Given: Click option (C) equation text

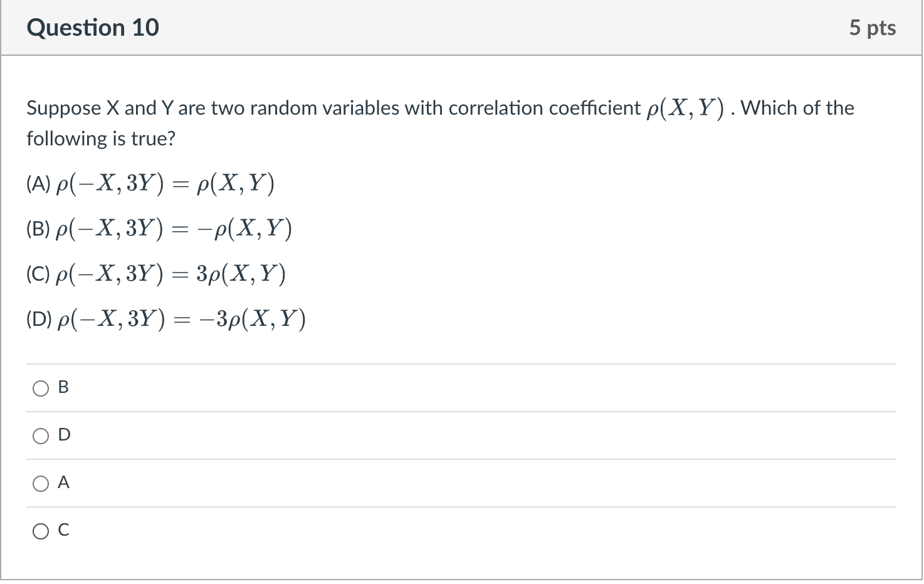Looking at the screenshot, I should (x=155, y=273).
